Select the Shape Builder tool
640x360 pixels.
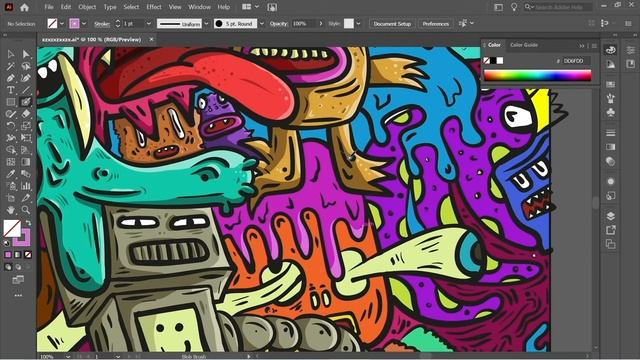click(x=11, y=150)
